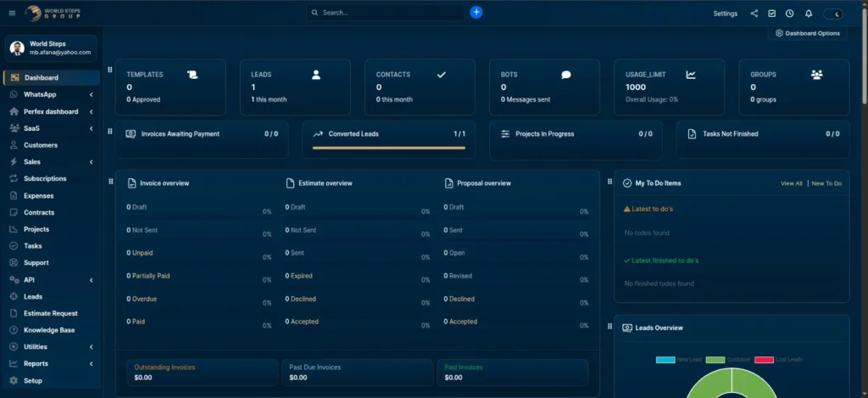Click the Leads person icon on card
The width and height of the screenshot is (868, 398).
click(316, 75)
